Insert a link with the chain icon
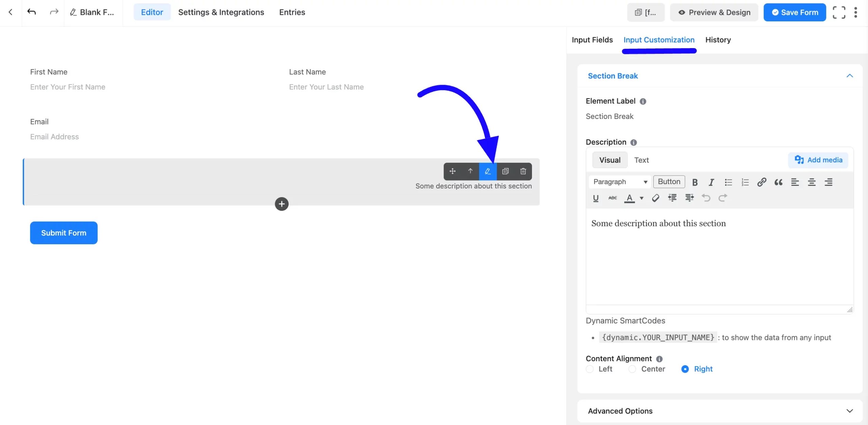Viewport: 868px width, 425px height. pos(762,182)
